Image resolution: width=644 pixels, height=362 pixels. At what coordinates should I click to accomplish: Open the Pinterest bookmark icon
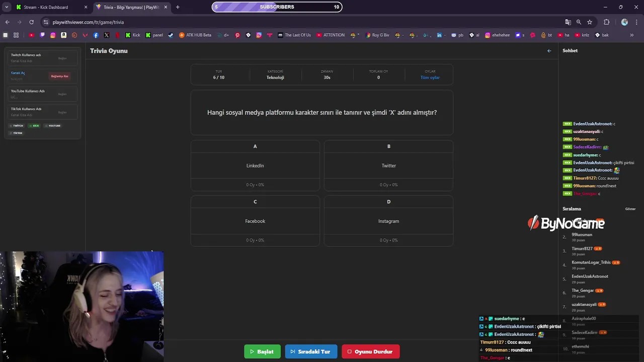(x=237, y=35)
